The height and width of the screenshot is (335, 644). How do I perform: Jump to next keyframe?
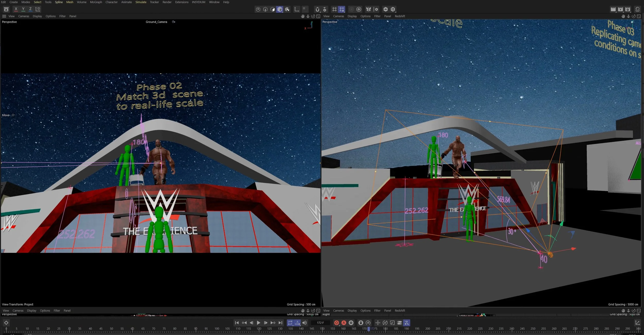point(273,323)
